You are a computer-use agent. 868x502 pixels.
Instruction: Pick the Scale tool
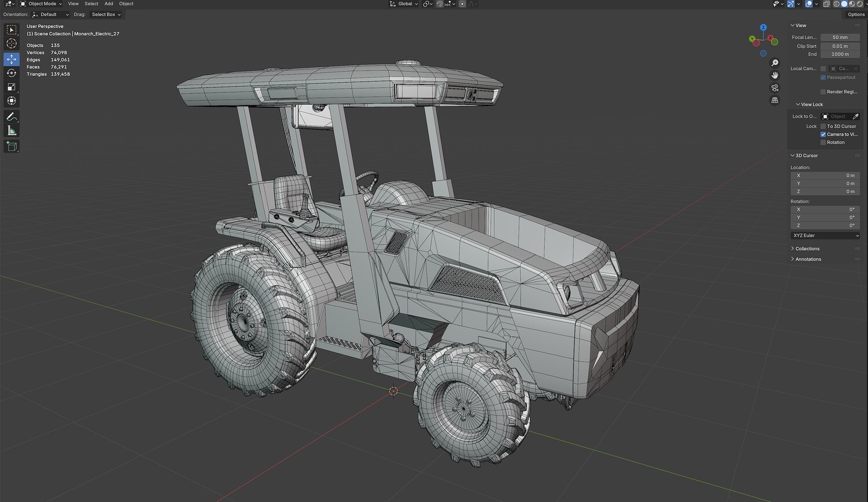(12, 87)
